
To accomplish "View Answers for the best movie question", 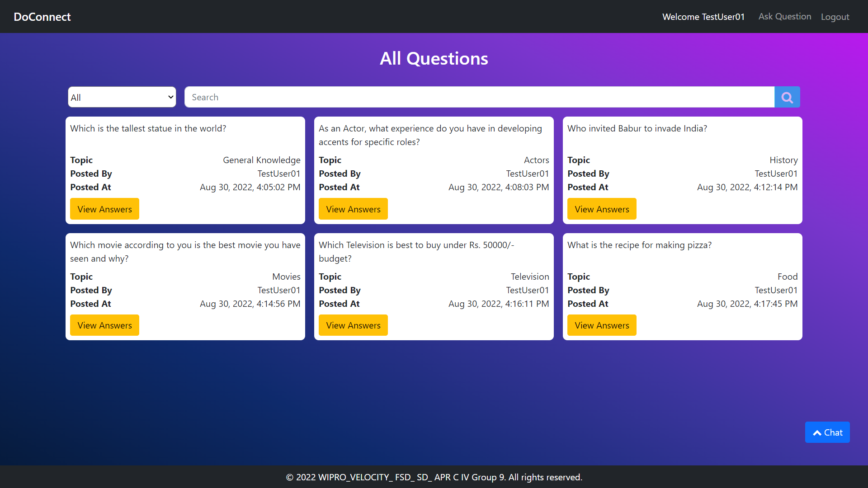I will pos(104,325).
